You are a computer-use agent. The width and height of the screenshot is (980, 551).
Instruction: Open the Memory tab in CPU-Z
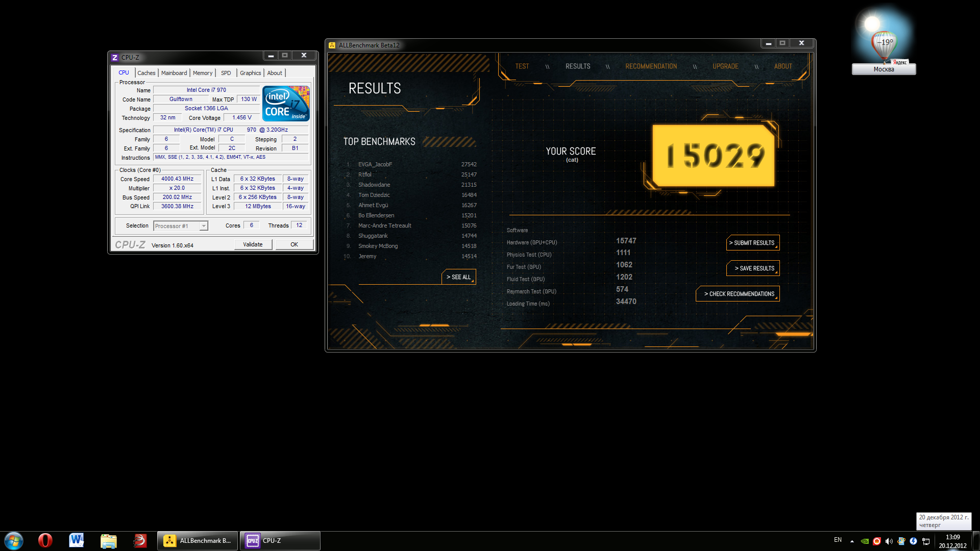(203, 73)
